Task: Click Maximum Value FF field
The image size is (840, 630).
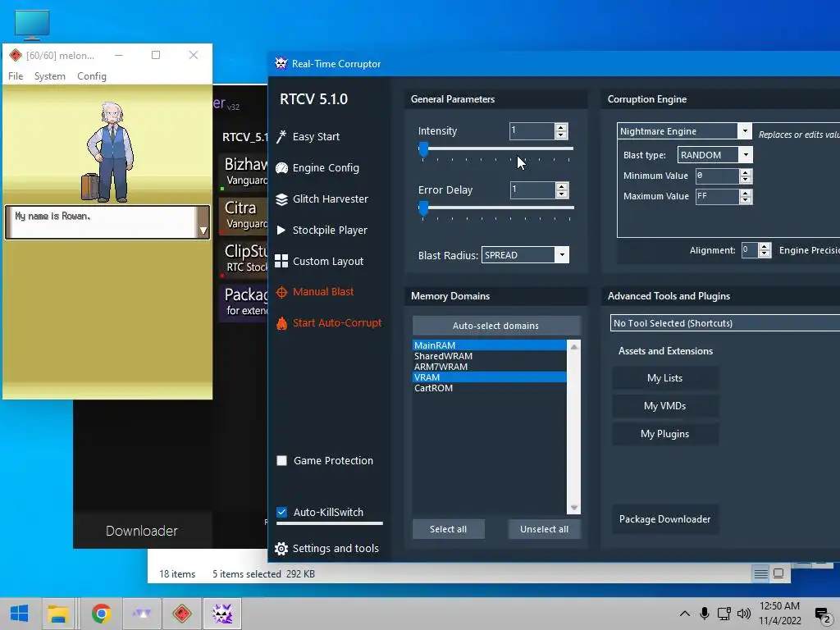Action: 717,197
